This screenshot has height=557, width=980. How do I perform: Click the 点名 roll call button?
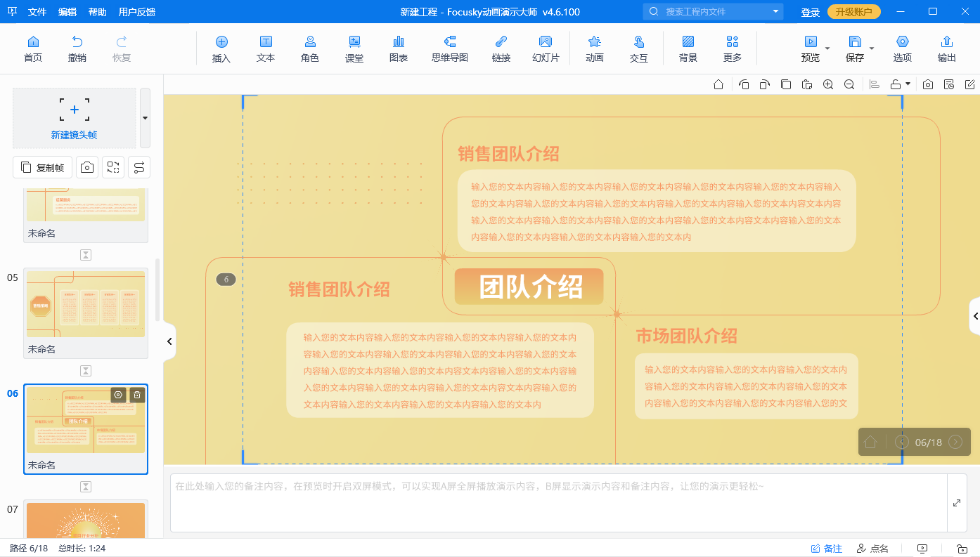pos(872,549)
